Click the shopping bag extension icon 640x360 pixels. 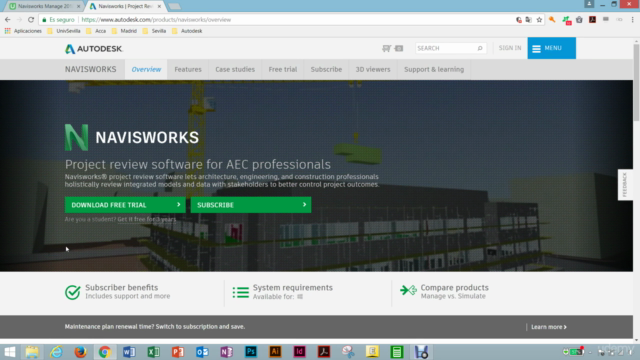coord(579,20)
